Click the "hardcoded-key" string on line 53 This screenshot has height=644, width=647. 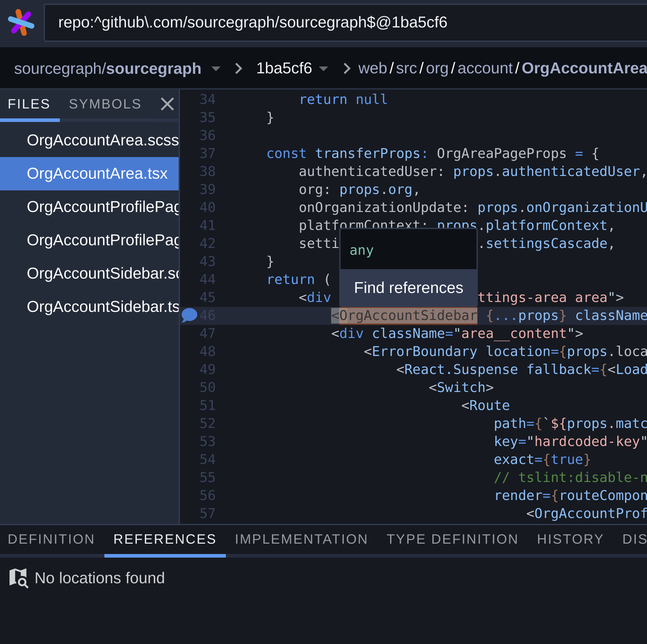(x=587, y=441)
